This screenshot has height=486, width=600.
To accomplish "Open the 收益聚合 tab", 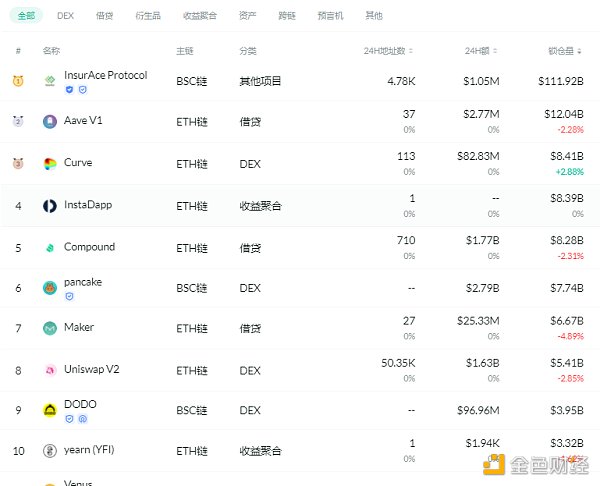I will [200, 16].
